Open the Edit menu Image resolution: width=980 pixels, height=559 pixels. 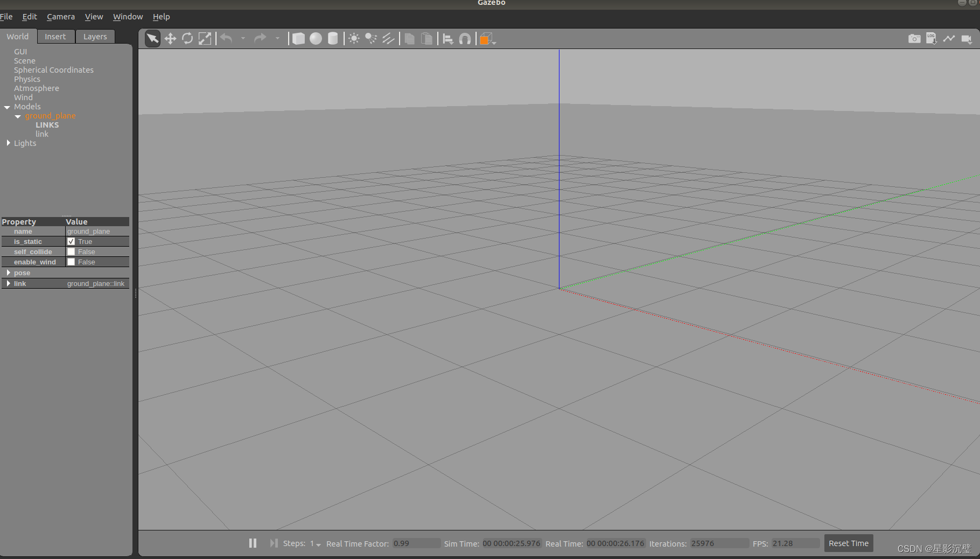point(30,17)
